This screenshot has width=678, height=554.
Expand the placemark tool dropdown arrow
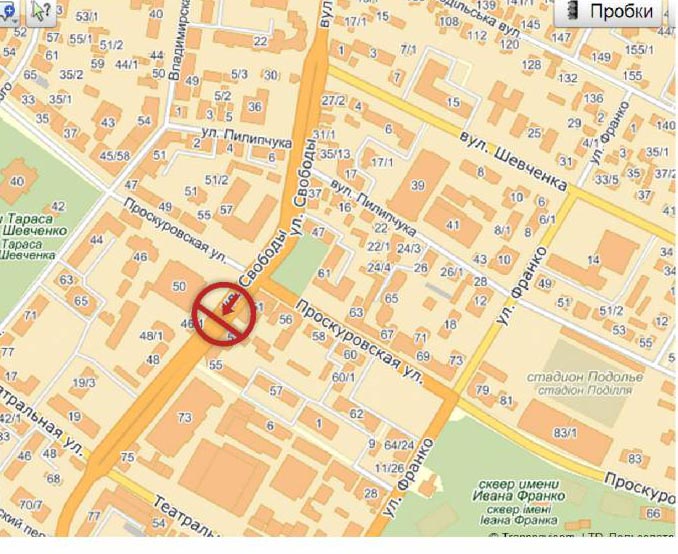point(15,21)
